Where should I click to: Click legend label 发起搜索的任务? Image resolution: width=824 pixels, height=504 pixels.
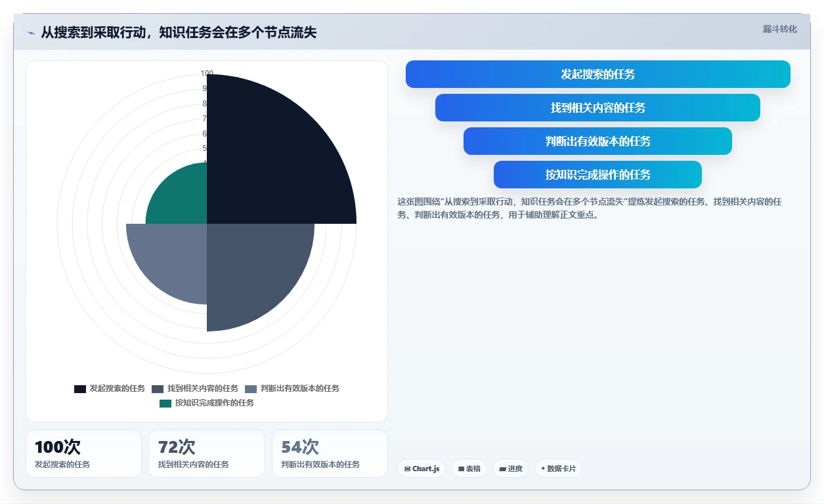pos(118,389)
